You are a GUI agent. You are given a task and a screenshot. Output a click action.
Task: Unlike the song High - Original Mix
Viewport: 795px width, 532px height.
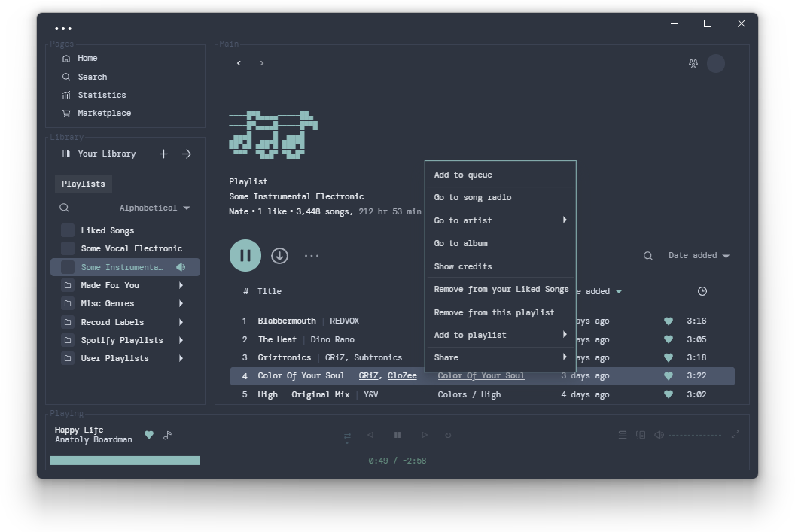(669, 395)
